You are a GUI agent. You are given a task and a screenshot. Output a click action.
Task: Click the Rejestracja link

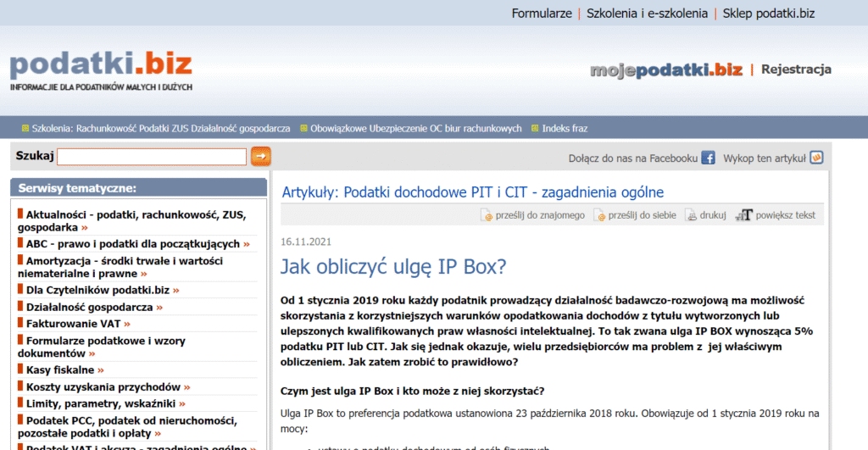point(796,69)
